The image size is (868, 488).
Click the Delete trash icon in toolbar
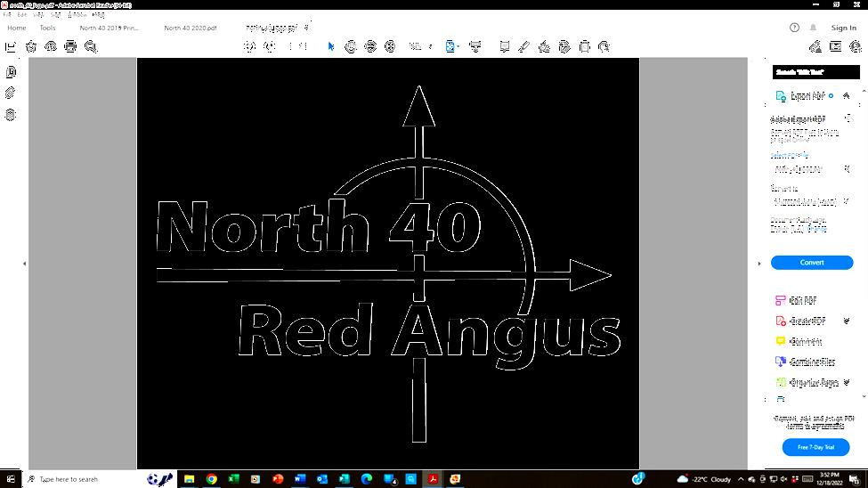[585, 46]
